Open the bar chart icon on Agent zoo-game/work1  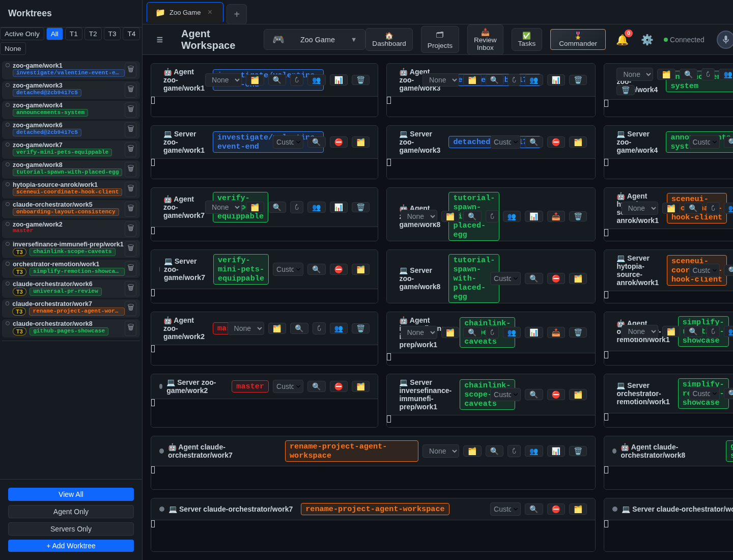click(339, 80)
